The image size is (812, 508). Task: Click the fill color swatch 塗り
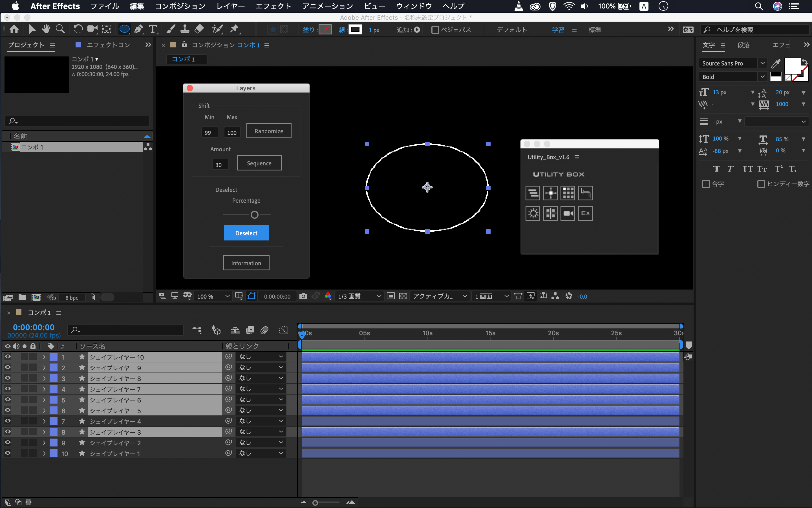pyautogui.click(x=325, y=30)
